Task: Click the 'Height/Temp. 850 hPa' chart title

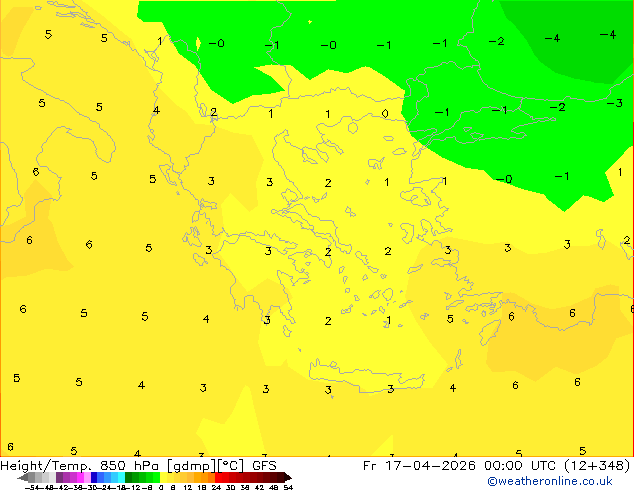Action: [79, 466]
